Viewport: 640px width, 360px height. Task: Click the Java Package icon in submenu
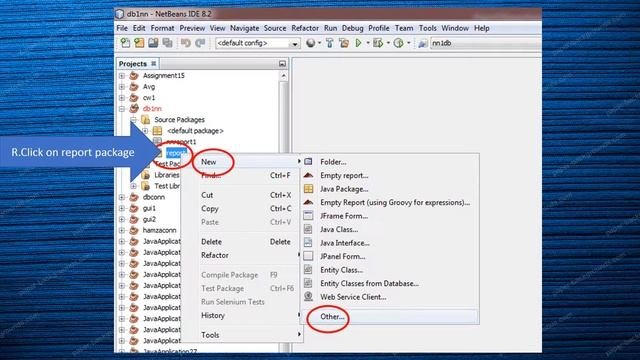(x=308, y=189)
